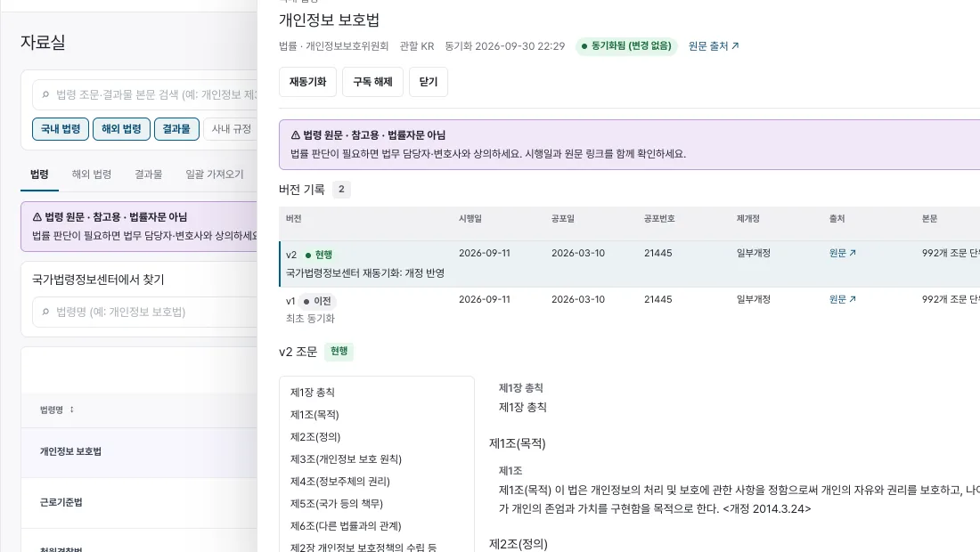The height and width of the screenshot is (552, 980).
Task: Toggle the 사내 규정 filter chip
Action: click(x=231, y=128)
